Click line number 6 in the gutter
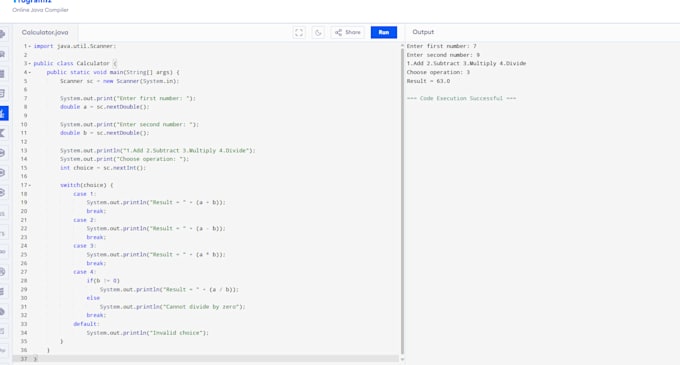The height and width of the screenshot is (365, 680). pos(25,90)
